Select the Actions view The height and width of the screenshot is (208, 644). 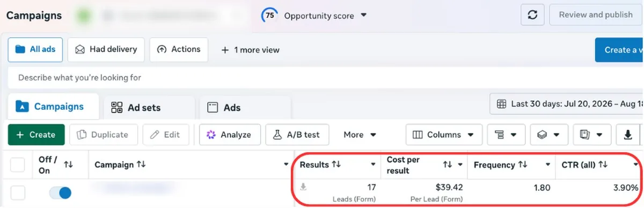tap(179, 49)
